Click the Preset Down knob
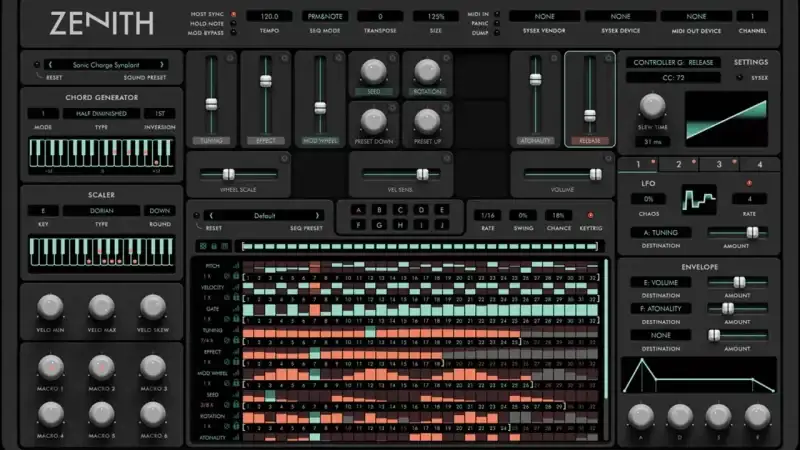Screen dimensions: 800x450 click(373, 121)
